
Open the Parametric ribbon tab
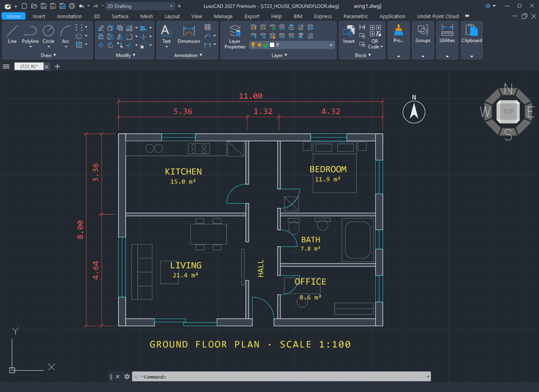tap(355, 16)
